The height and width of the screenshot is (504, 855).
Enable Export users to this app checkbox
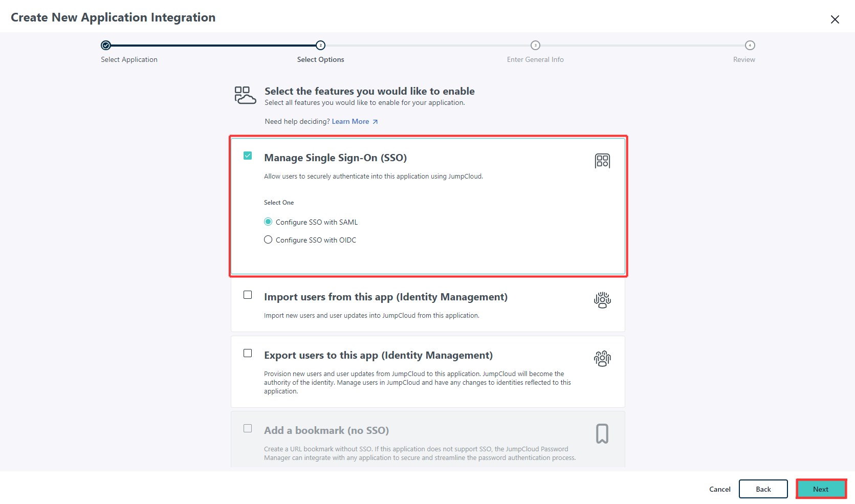tap(248, 353)
